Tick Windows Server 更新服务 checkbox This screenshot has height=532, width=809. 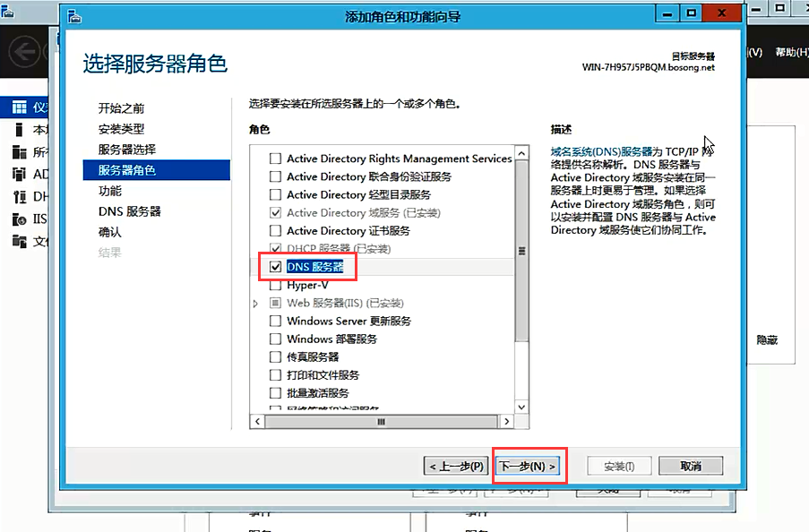[276, 321]
